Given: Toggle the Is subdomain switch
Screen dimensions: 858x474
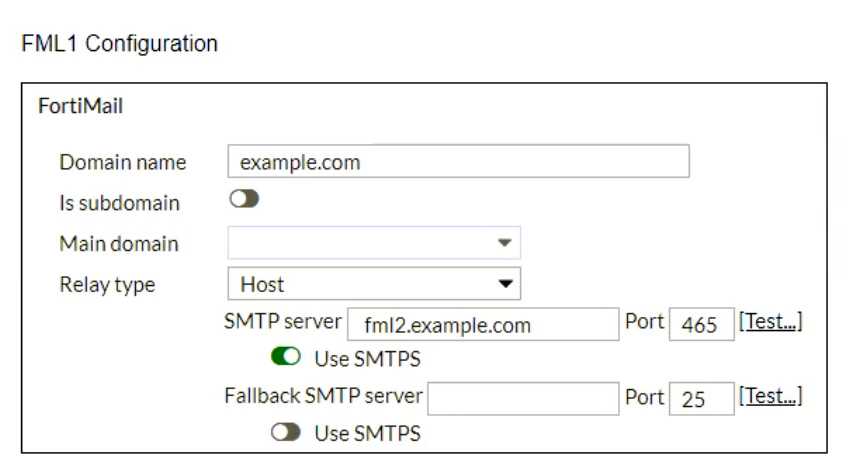Looking at the screenshot, I should tap(244, 200).
